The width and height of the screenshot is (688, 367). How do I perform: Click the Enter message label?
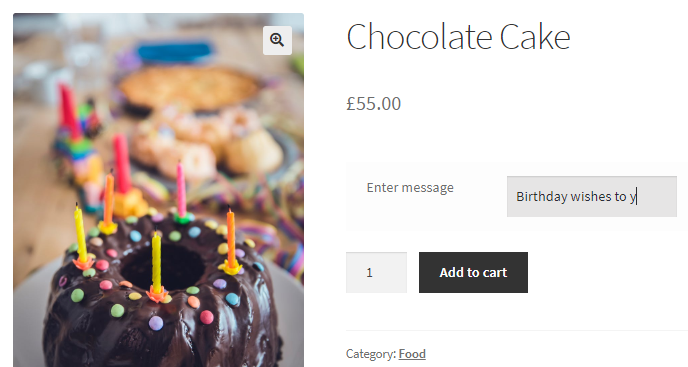click(410, 188)
